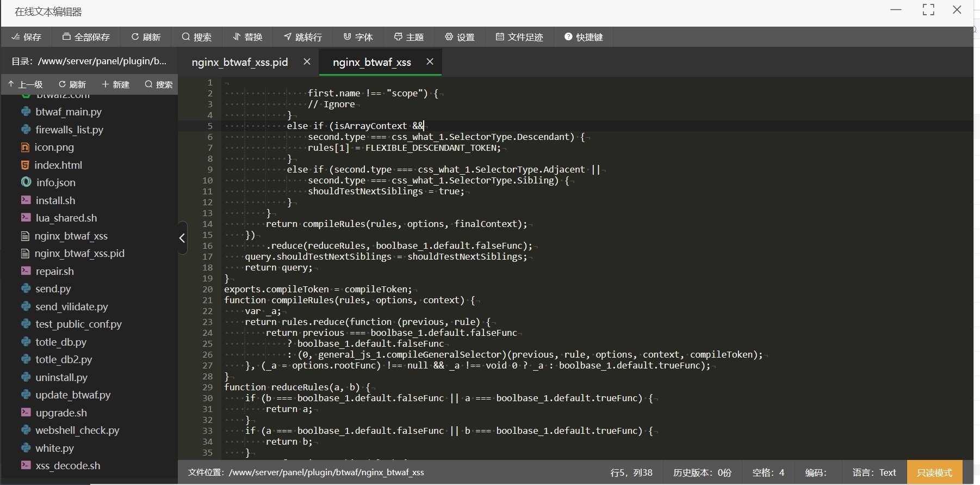The width and height of the screenshot is (980, 485).
Task: Open the 替换 replace tool
Action: point(247,37)
